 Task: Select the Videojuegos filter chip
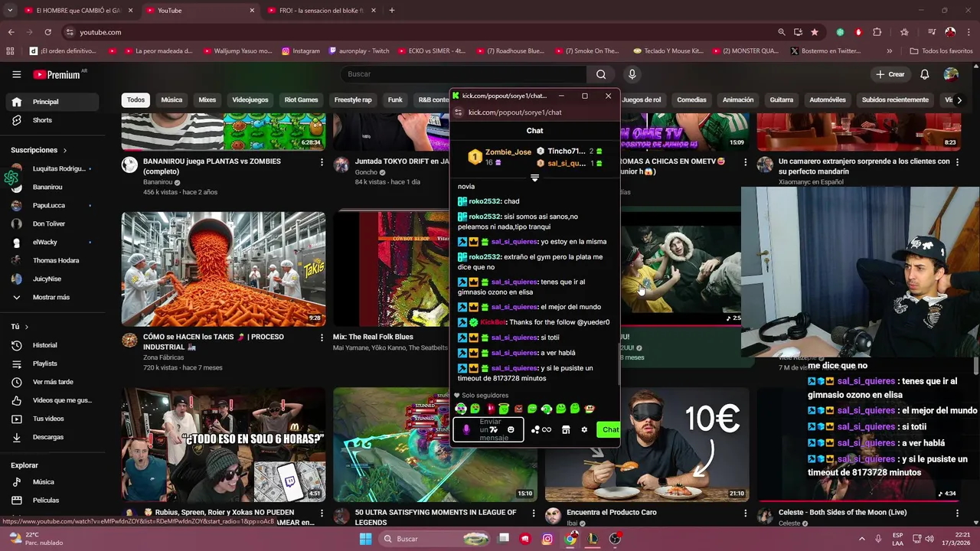point(250,100)
